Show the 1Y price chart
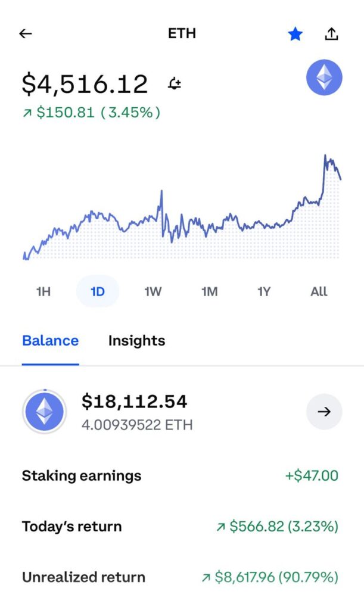 click(264, 291)
